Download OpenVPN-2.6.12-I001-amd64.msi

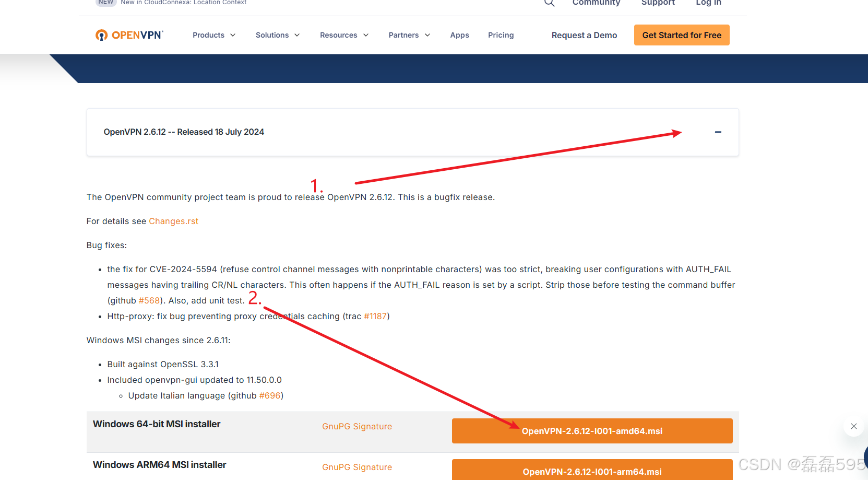(x=592, y=431)
